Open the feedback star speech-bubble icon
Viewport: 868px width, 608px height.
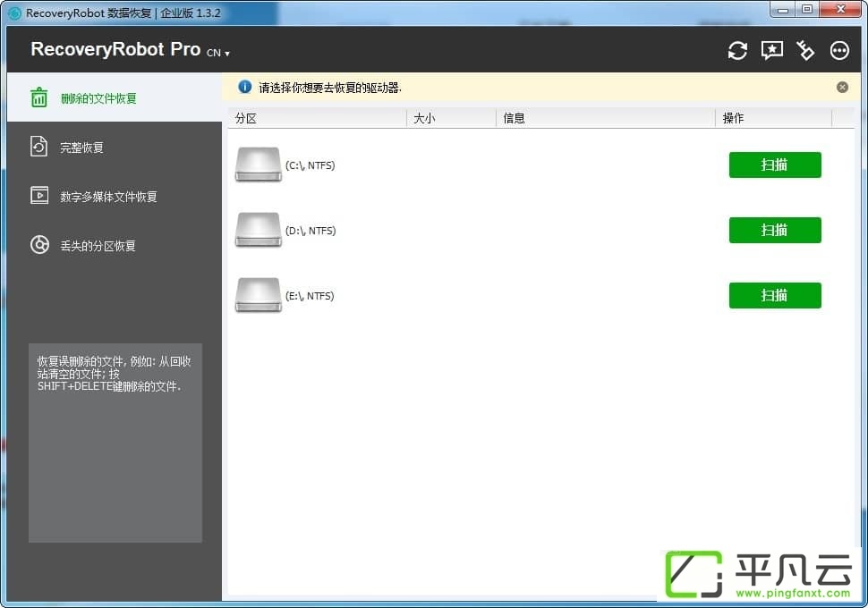tap(771, 51)
